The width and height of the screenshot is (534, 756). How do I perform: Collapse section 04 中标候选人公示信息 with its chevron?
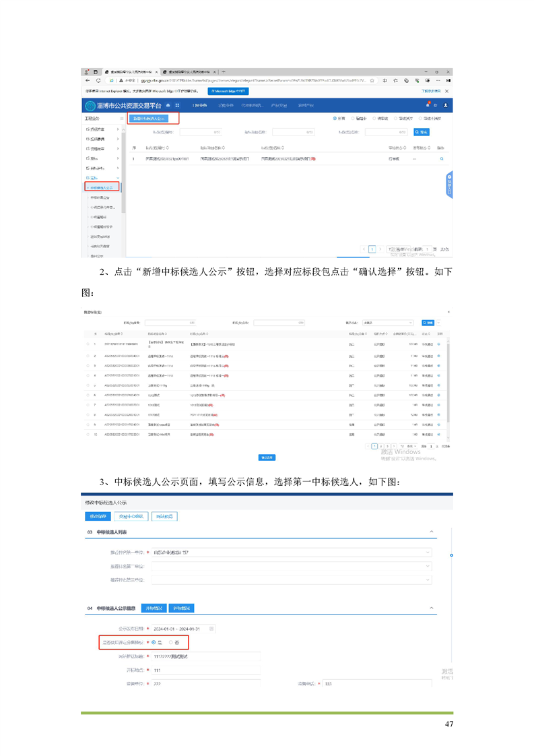pyautogui.click(x=432, y=608)
